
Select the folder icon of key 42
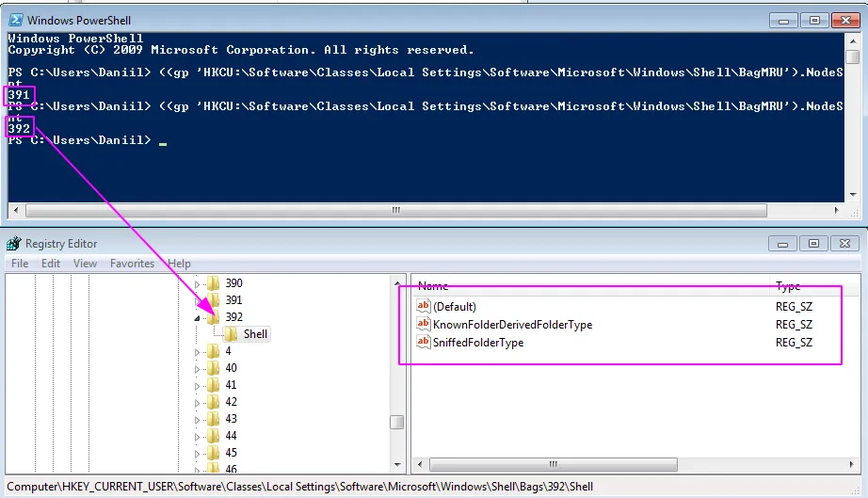[x=213, y=402]
